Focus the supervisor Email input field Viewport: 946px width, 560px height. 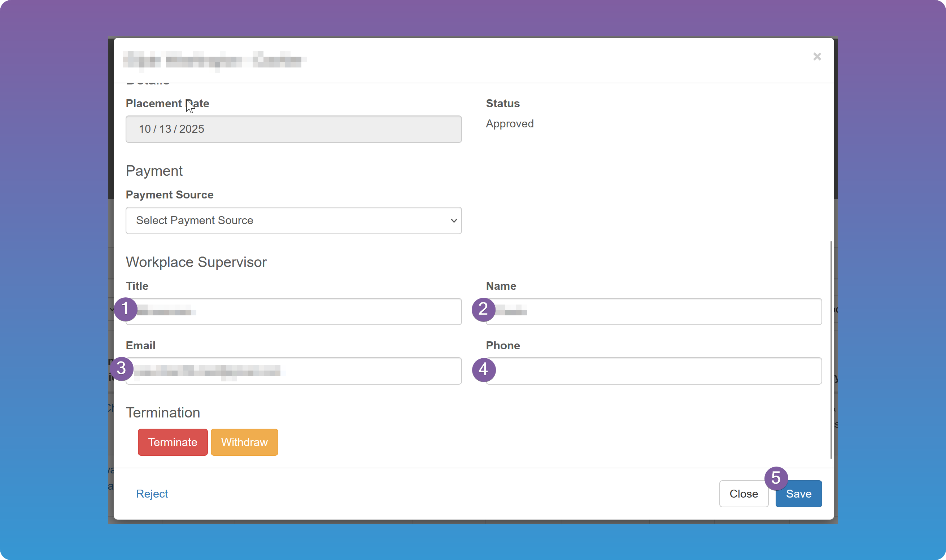point(293,371)
